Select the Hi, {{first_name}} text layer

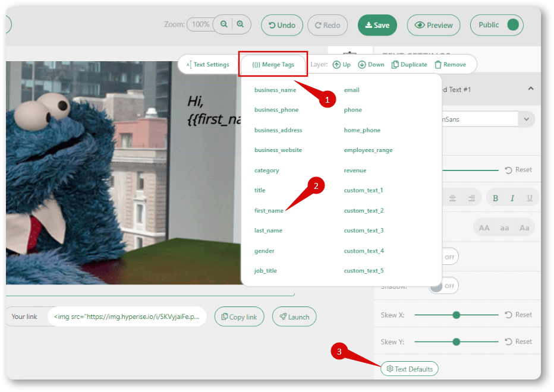click(x=214, y=110)
